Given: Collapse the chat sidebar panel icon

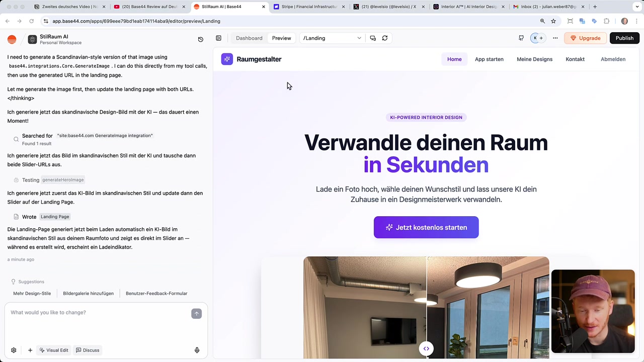Looking at the screenshot, I should pyautogui.click(x=218, y=38).
